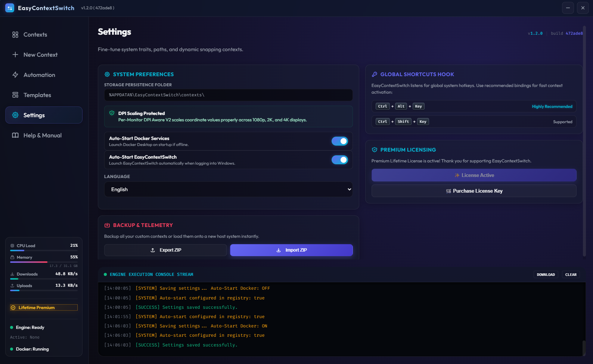The image size is (593, 364).
Task: Disable Auto-Start Docker Services toggle
Action: 340,141
